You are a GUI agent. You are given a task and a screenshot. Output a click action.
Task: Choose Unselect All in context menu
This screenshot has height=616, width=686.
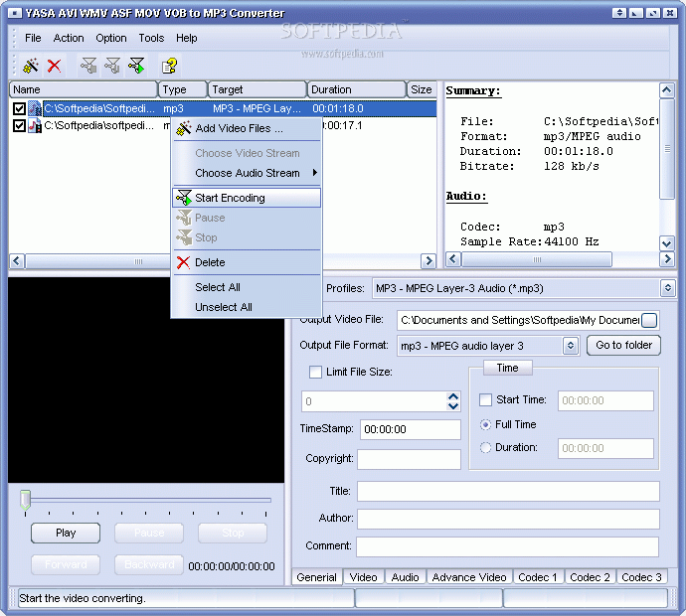point(248,307)
